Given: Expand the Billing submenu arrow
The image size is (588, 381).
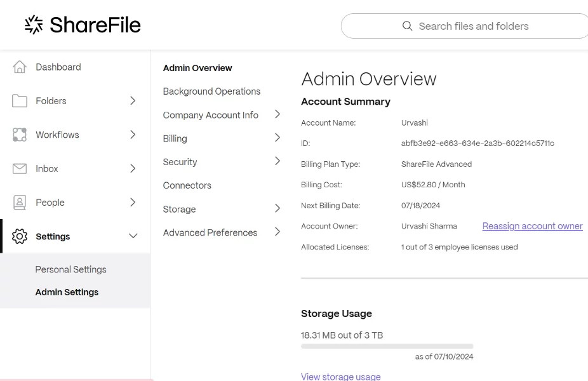Looking at the screenshot, I should [277, 138].
